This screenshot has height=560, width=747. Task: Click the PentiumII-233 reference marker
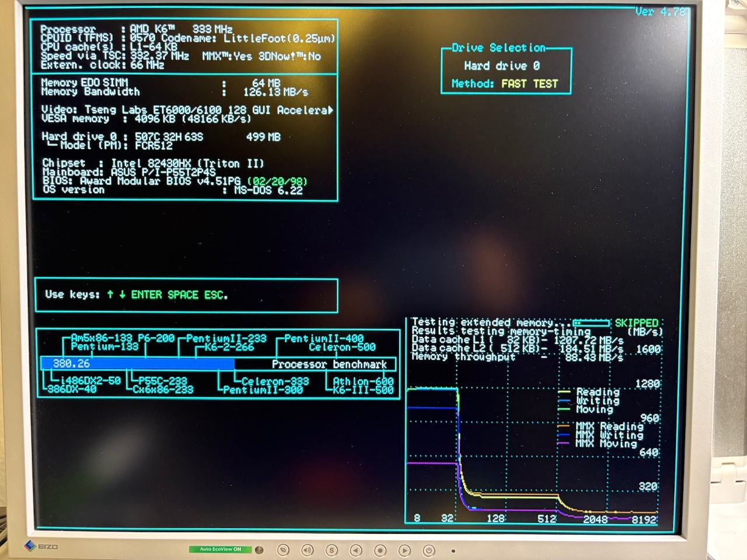(x=226, y=338)
